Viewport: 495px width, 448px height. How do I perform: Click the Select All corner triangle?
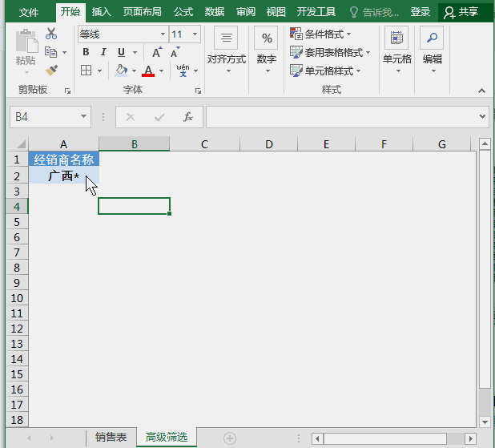[x=21, y=144]
